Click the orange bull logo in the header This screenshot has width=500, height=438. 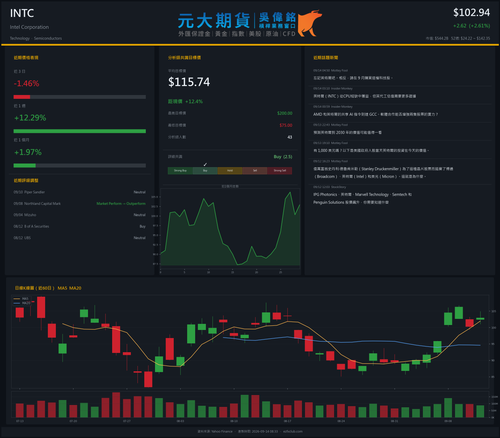310,23
